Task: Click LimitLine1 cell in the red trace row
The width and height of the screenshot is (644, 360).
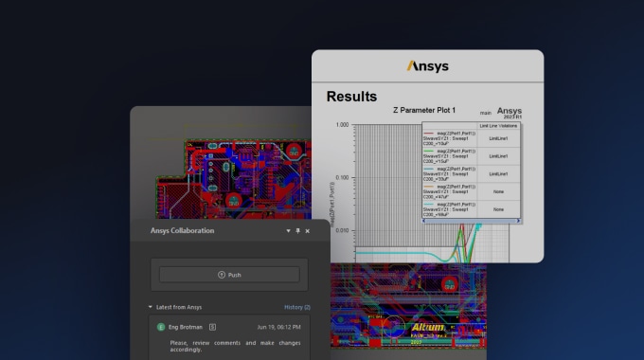Action: pos(498,138)
